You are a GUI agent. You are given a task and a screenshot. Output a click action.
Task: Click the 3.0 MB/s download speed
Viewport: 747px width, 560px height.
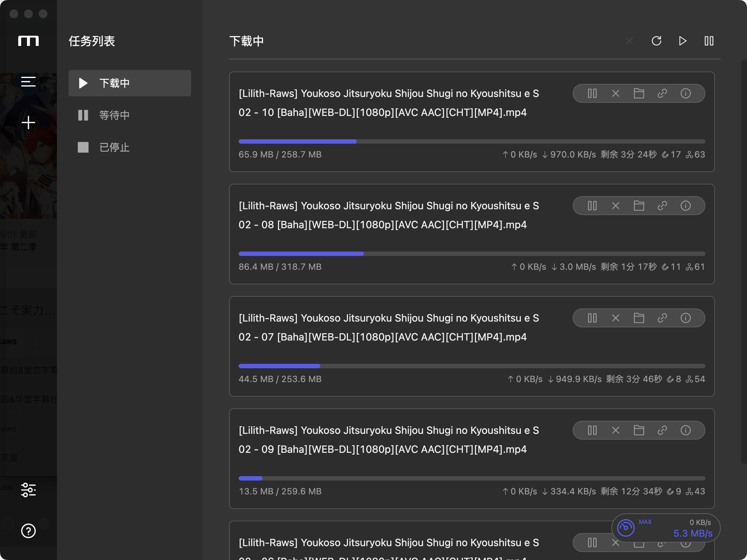[x=574, y=267]
